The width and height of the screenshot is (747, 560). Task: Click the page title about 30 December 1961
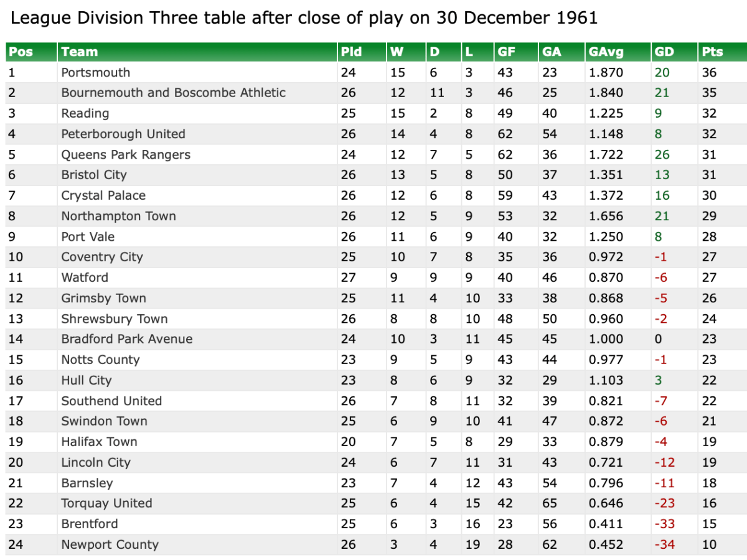tap(304, 18)
